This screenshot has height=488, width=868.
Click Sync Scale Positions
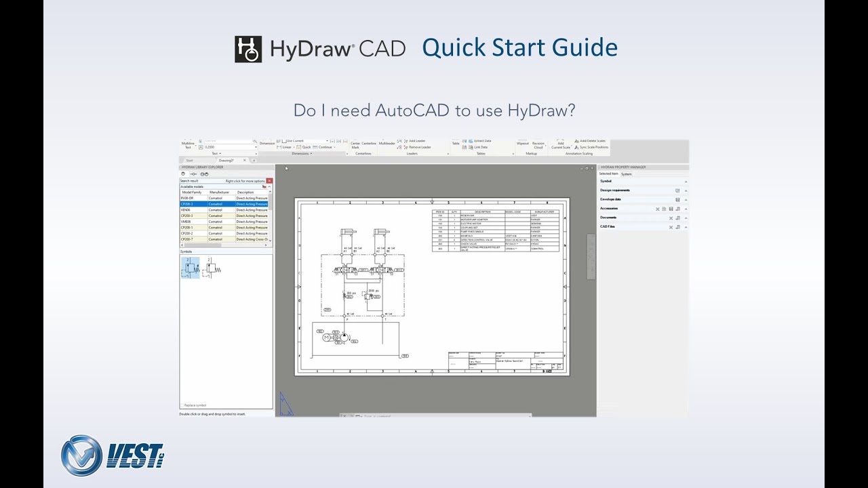[x=590, y=147]
